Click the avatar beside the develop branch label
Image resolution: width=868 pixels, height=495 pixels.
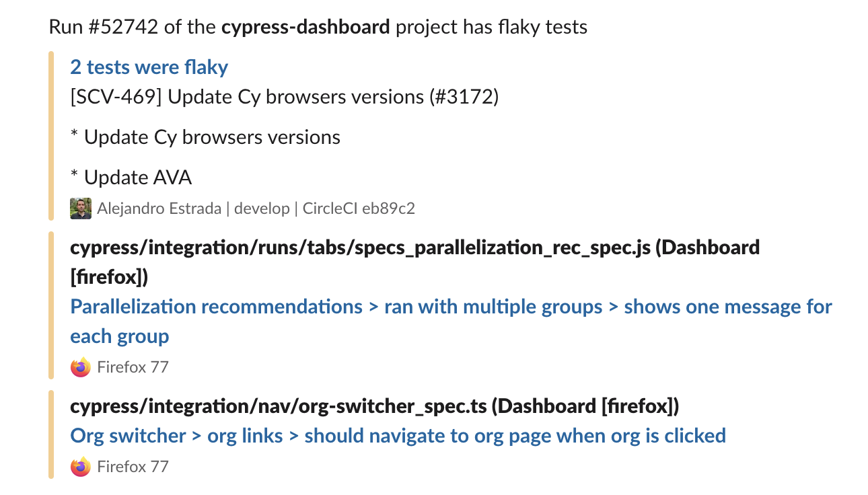(80, 208)
